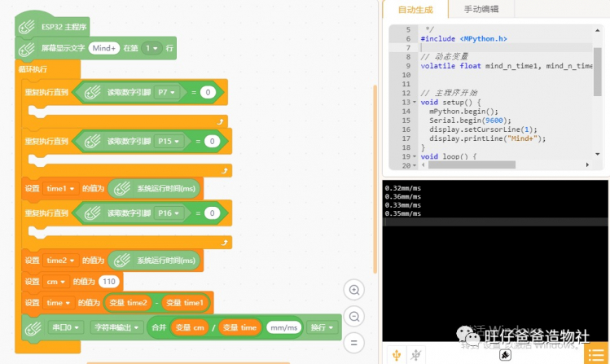
Task: Edit the 0 value in the P7 comparison
Action: tap(208, 93)
